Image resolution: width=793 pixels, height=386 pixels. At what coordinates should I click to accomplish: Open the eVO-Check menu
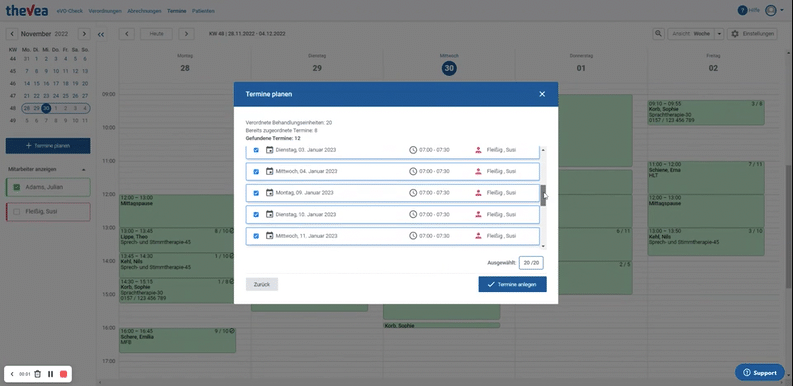[x=69, y=11]
